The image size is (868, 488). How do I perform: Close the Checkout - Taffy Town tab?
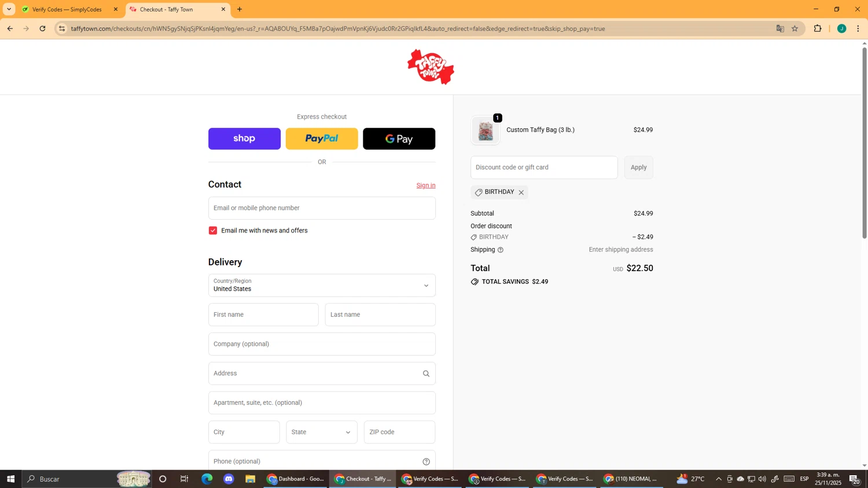[x=223, y=9]
